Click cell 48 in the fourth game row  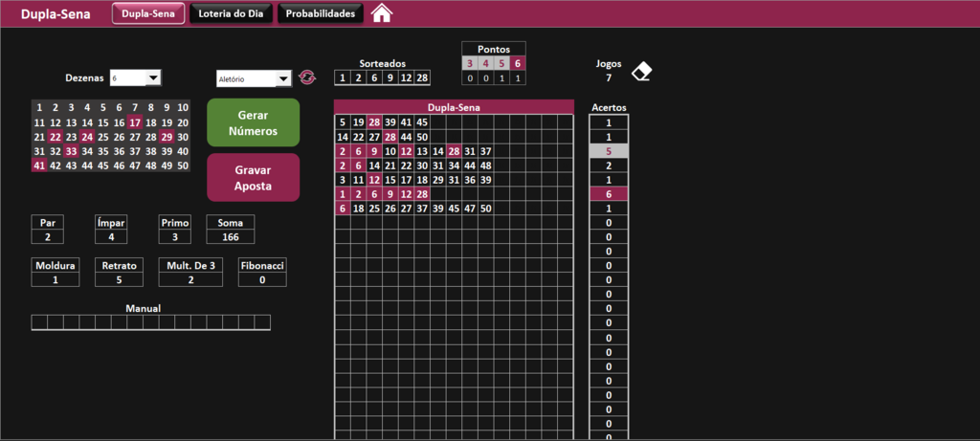point(485,165)
